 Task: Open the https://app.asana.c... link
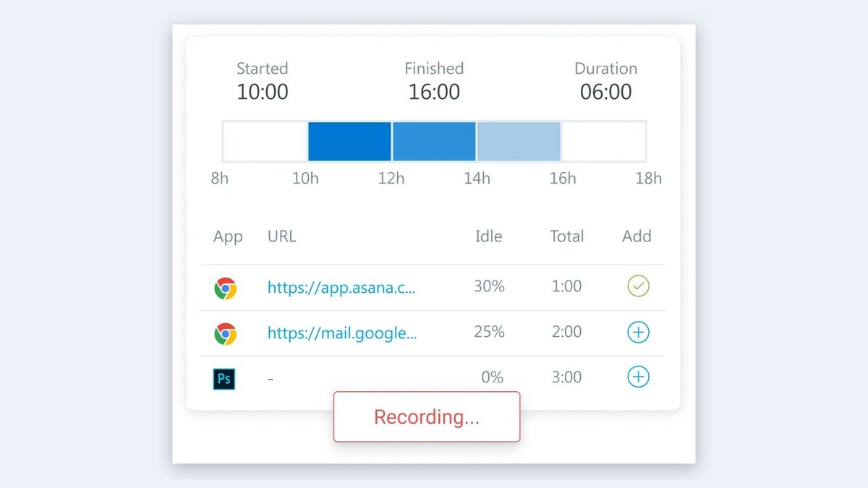pos(341,287)
